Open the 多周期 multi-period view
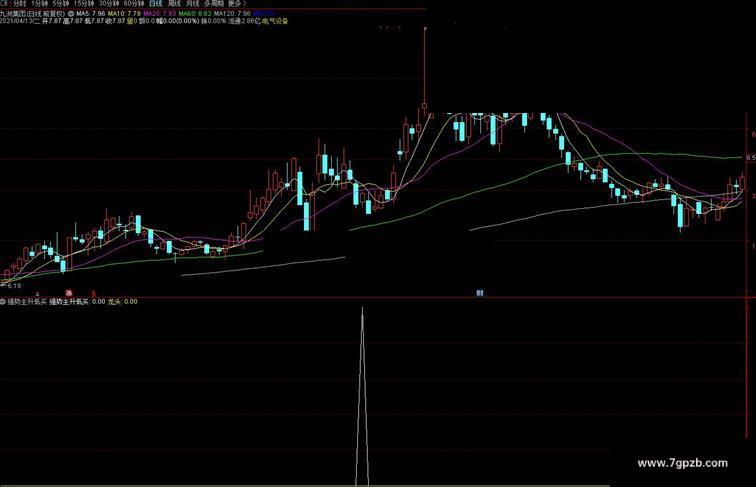Viewport: 756px width, 487px height. click(x=214, y=3)
